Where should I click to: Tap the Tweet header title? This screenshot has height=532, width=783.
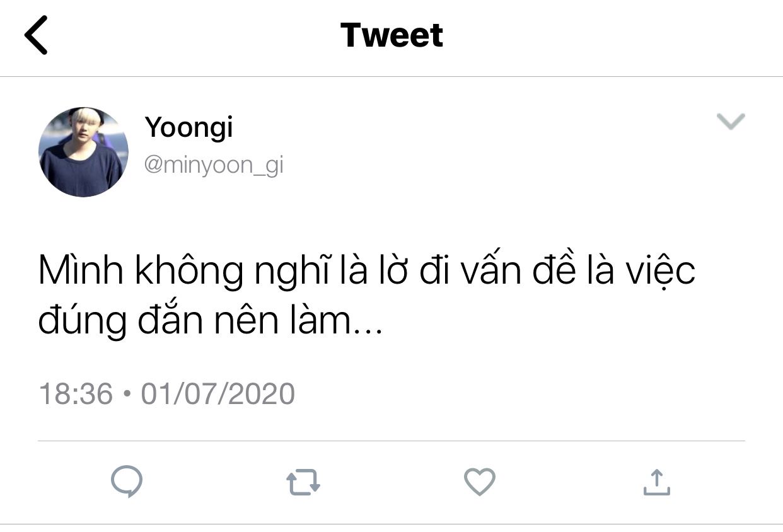pos(391,35)
